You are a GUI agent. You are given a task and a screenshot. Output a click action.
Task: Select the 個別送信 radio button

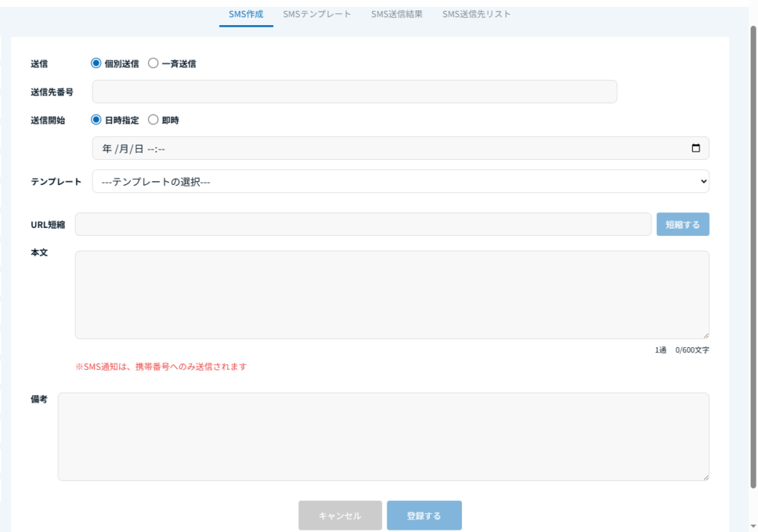click(95, 64)
